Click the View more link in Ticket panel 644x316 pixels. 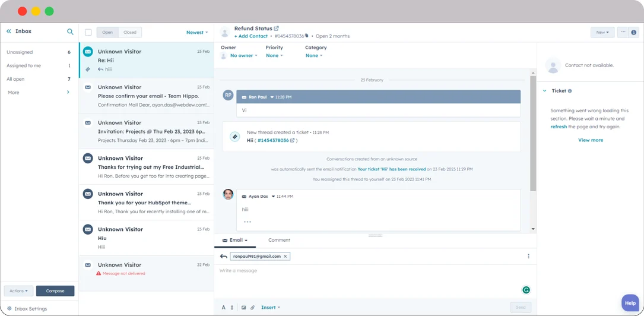[x=591, y=140]
